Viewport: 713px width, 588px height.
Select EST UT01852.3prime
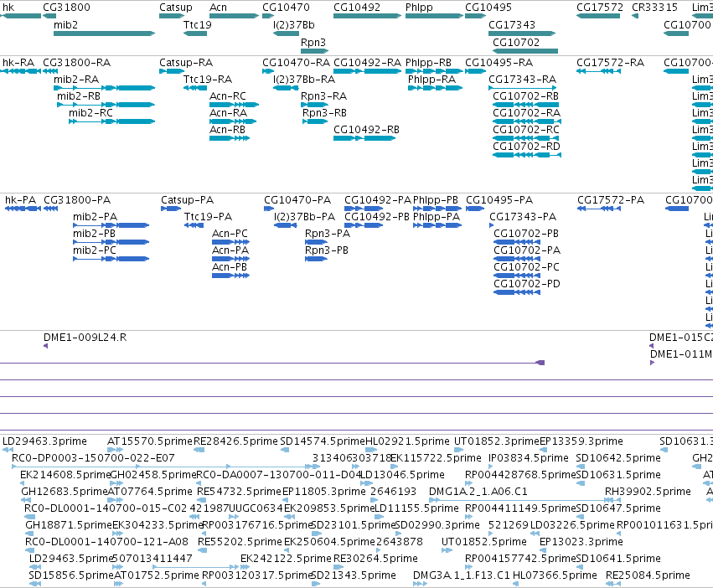tap(459, 450)
